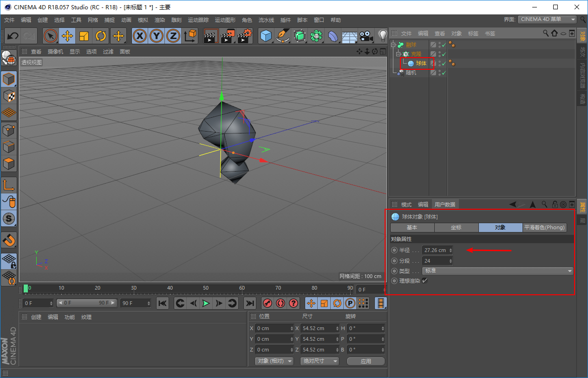Open the 模拟 menu

pos(143,20)
